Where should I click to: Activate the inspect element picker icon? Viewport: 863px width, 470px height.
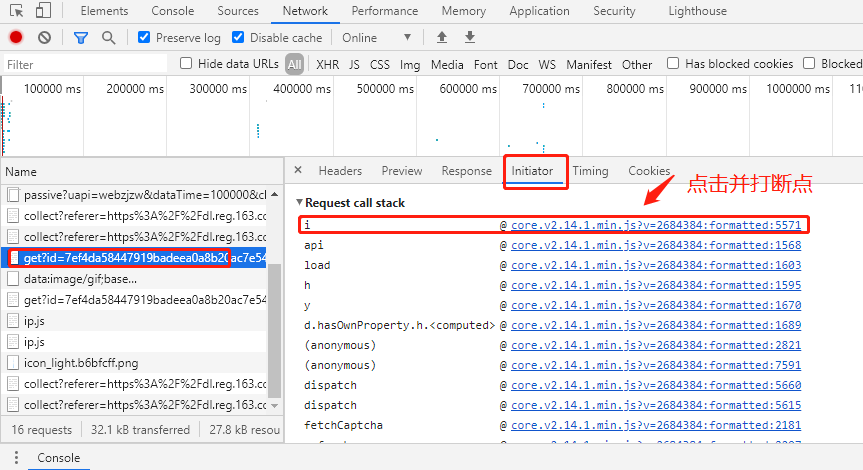point(17,10)
